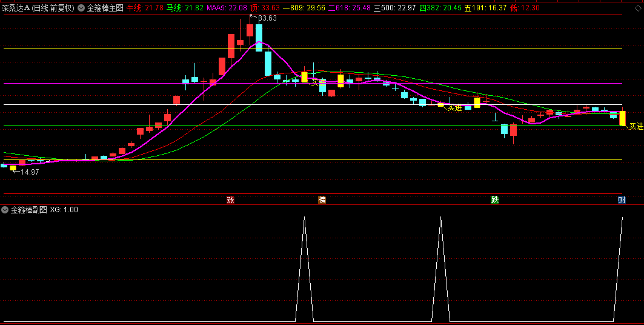The image size is (644, 325).
Task: Click the last yellow candlestick on the chart
Action: pyautogui.click(x=622, y=118)
